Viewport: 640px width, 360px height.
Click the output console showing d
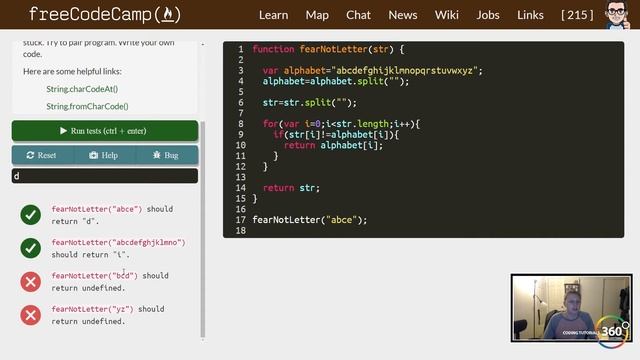tap(105, 176)
